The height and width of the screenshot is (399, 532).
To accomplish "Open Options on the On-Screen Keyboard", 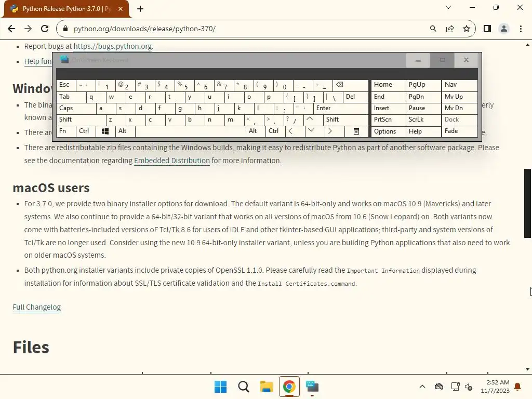I will (x=389, y=131).
